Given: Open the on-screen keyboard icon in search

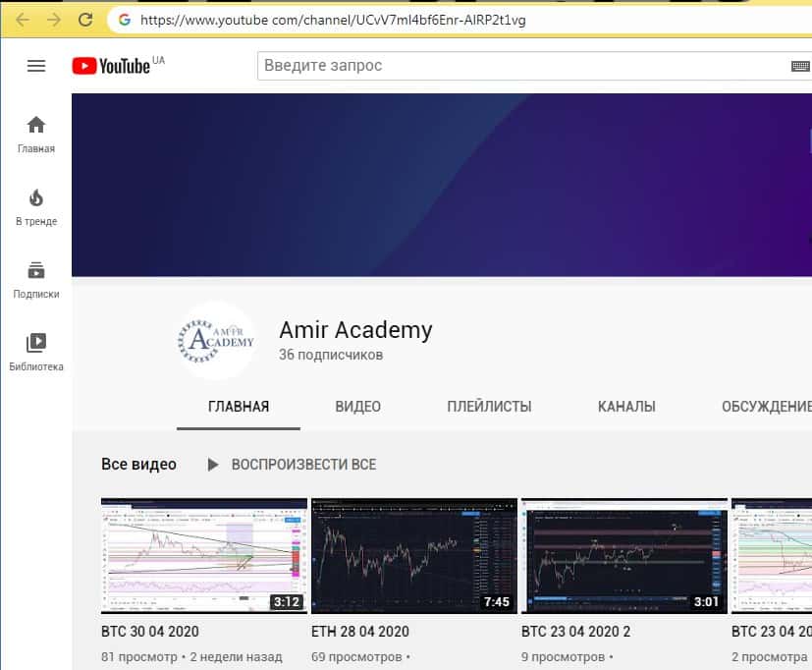Looking at the screenshot, I should pos(800,66).
